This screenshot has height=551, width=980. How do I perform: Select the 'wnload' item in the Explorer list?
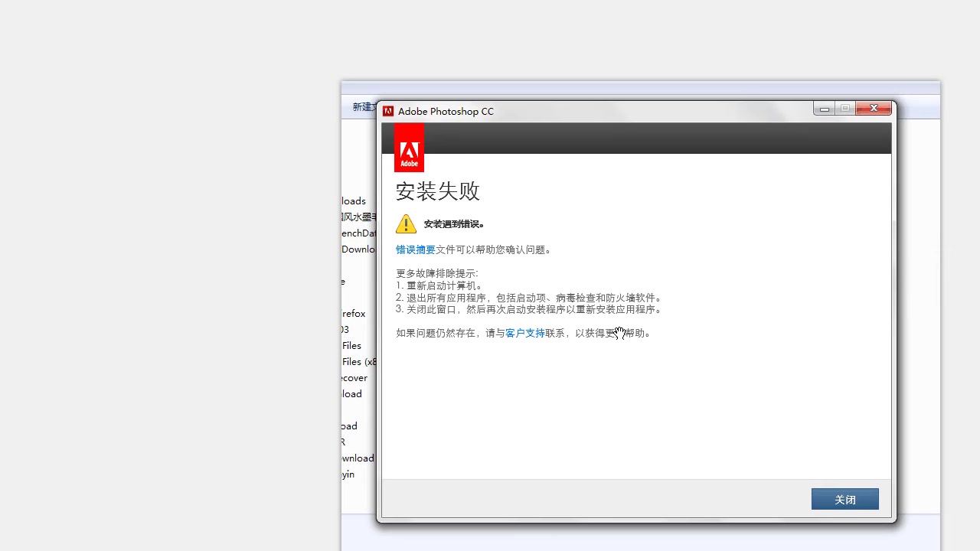(358, 458)
